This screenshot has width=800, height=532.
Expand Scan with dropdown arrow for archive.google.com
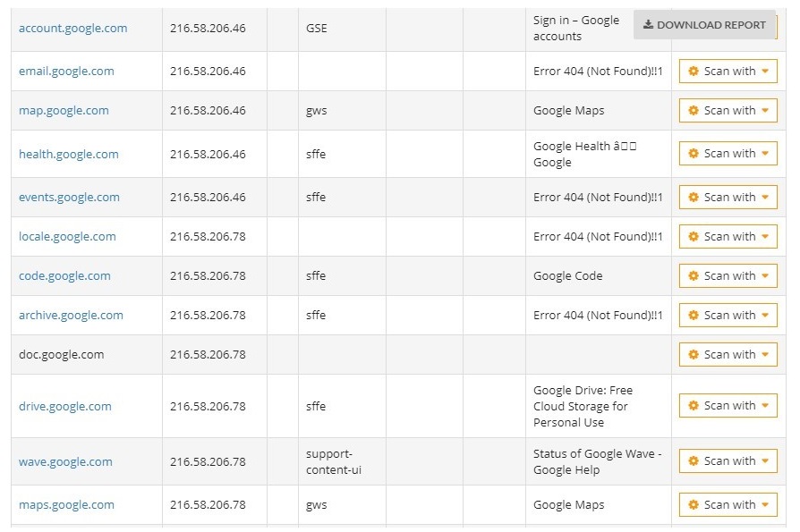(765, 315)
